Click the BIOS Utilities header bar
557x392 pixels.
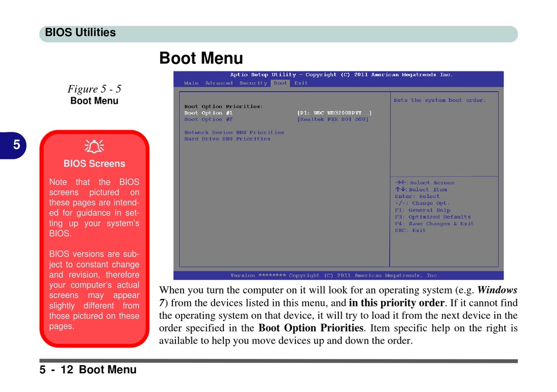coord(278,33)
